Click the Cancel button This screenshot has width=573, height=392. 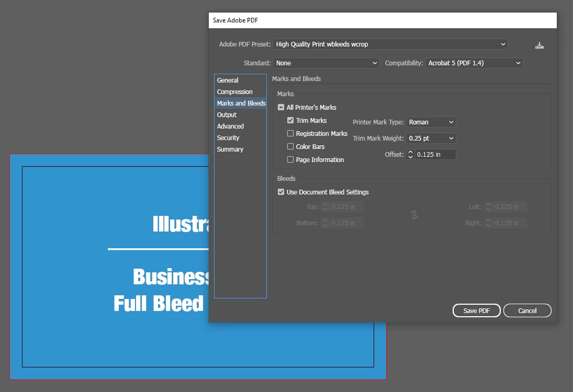pyautogui.click(x=527, y=310)
